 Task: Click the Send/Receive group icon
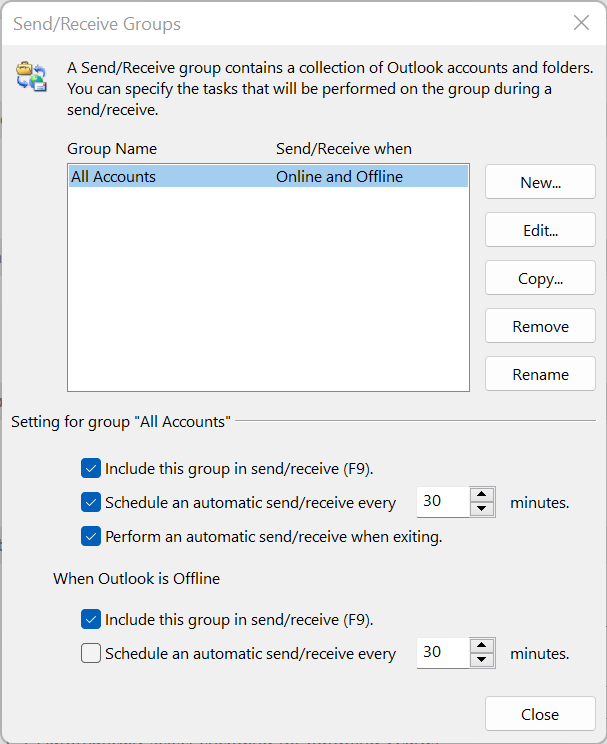[x=31, y=76]
